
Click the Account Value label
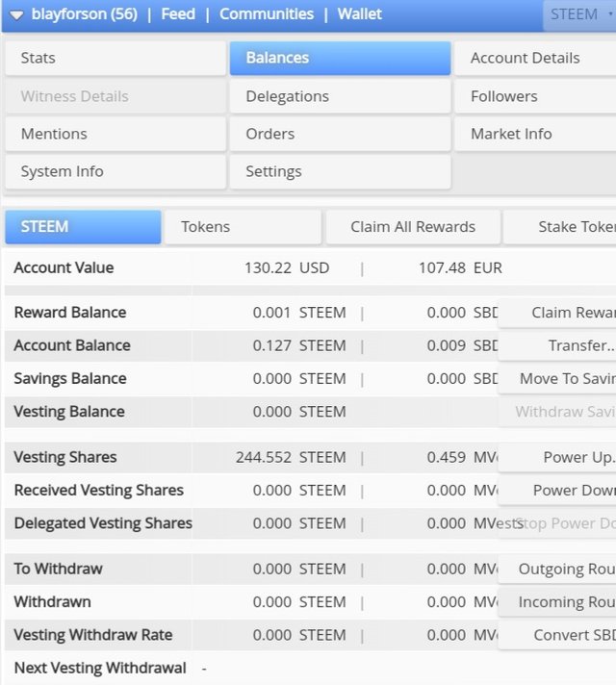click(64, 267)
